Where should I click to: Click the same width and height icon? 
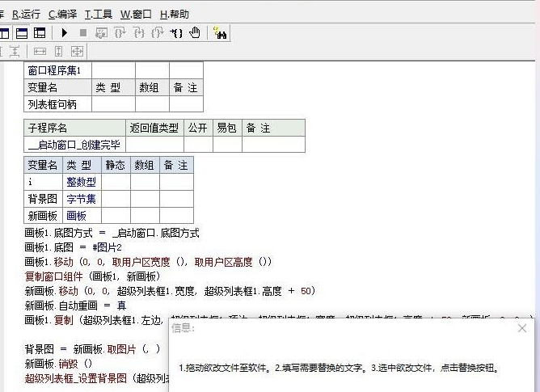pos(77,52)
